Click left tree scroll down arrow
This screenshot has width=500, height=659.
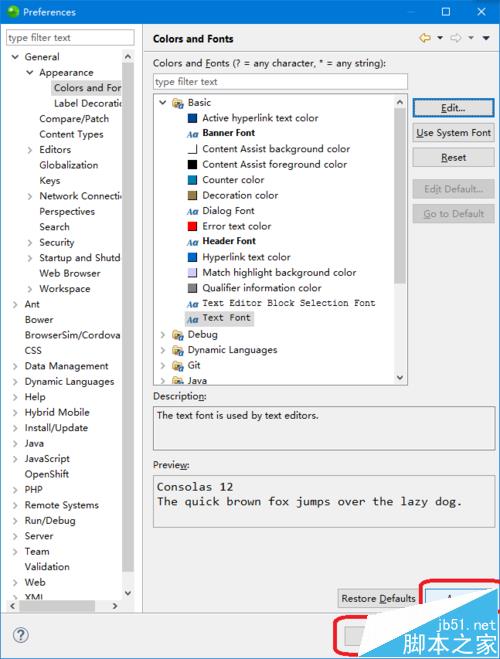[128, 593]
